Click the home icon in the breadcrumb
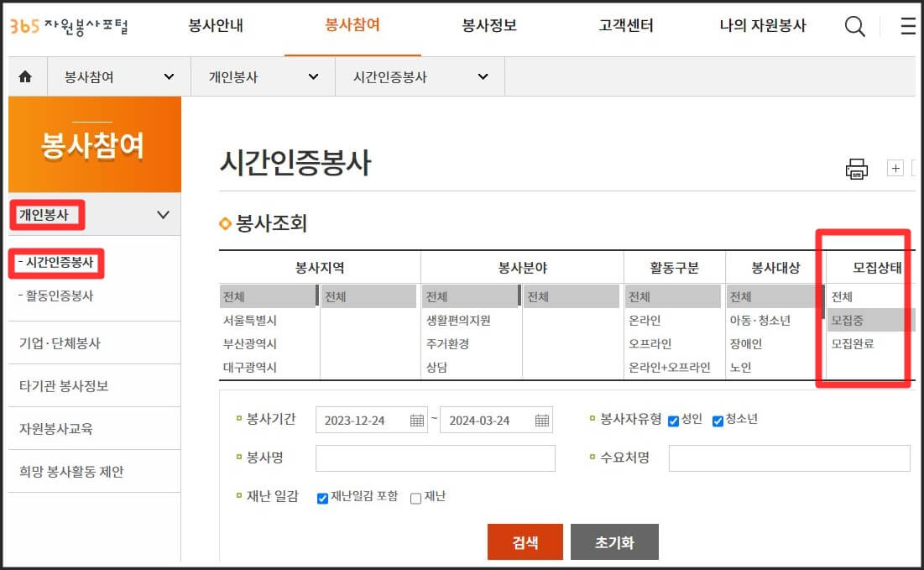 click(25, 76)
